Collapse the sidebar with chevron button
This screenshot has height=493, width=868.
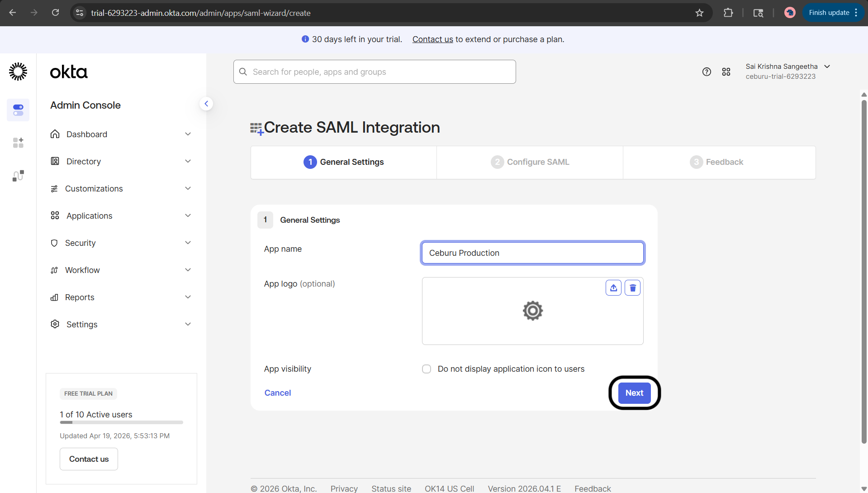pyautogui.click(x=206, y=104)
